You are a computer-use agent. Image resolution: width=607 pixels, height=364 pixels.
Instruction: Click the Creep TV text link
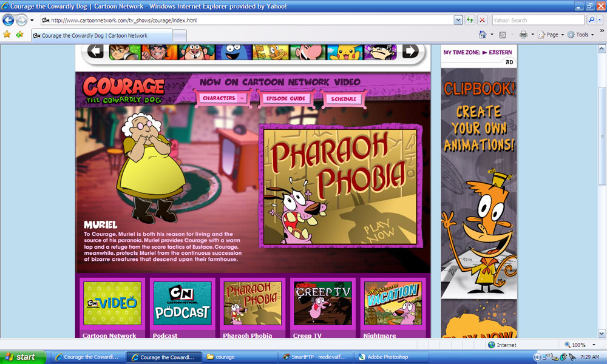click(x=307, y=335)
